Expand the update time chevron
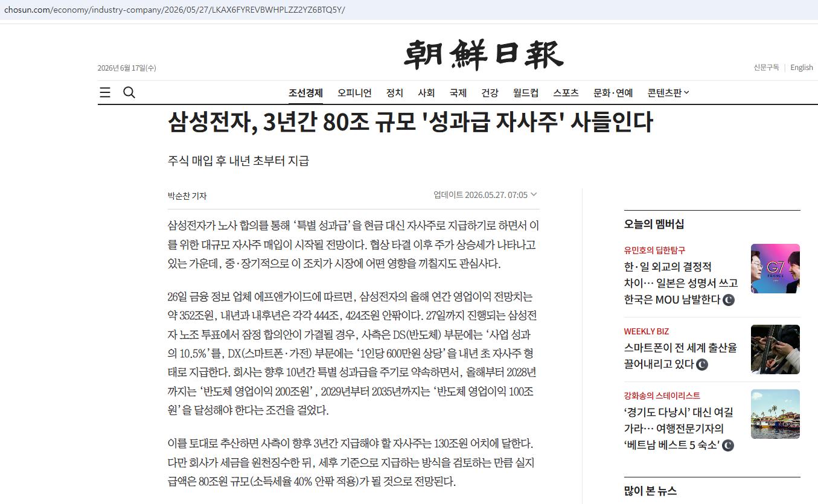The image size is (818, 504). [x=534, y=194]
